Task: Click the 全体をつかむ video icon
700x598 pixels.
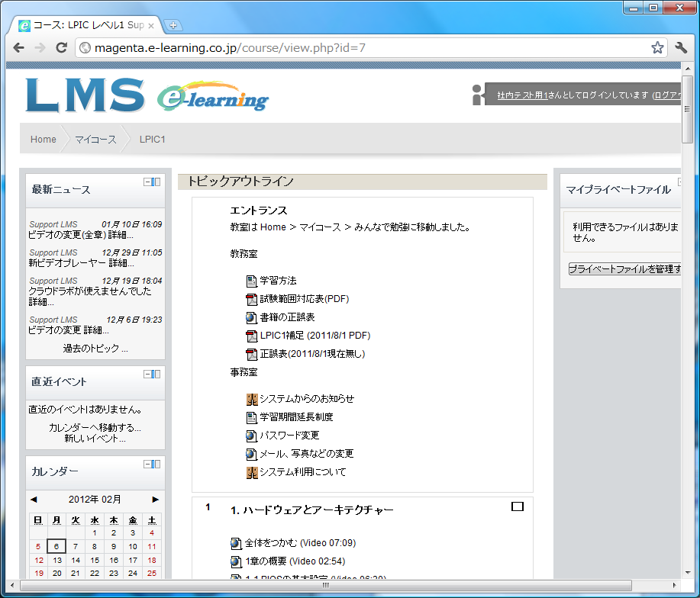Action: [x=236, y=543]
